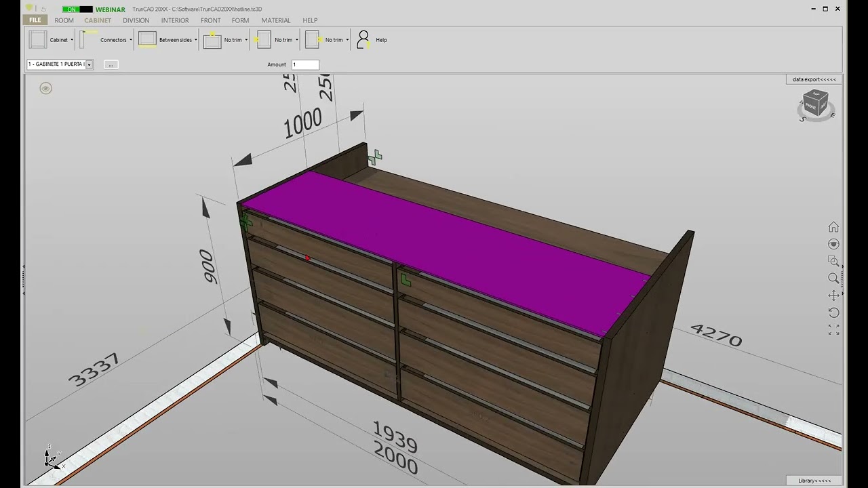Click the right side trim icon
868x488 pixels.
313,39
